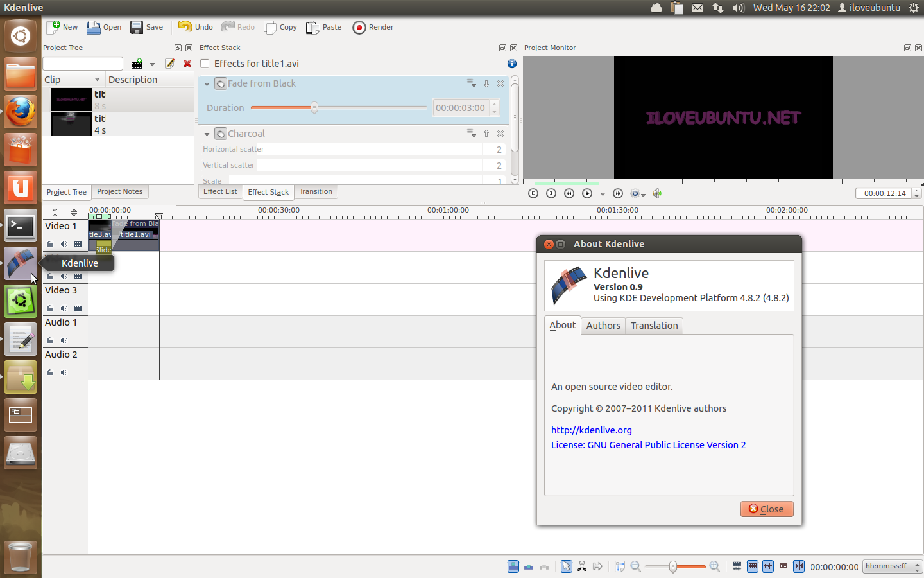Click the Duration timecode field 00:00:03:00
The image size is (924, 578).
pyautogui.click(x=461, y=108)
